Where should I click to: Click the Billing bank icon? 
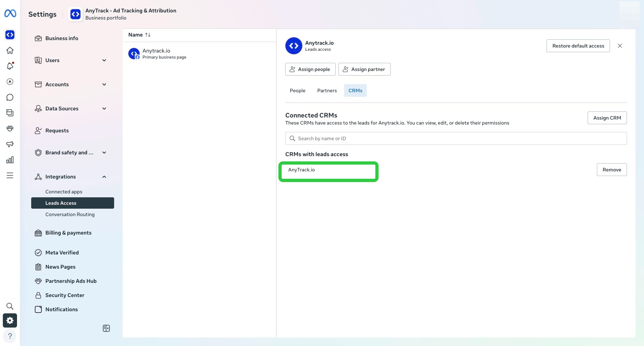click(38, 233)
